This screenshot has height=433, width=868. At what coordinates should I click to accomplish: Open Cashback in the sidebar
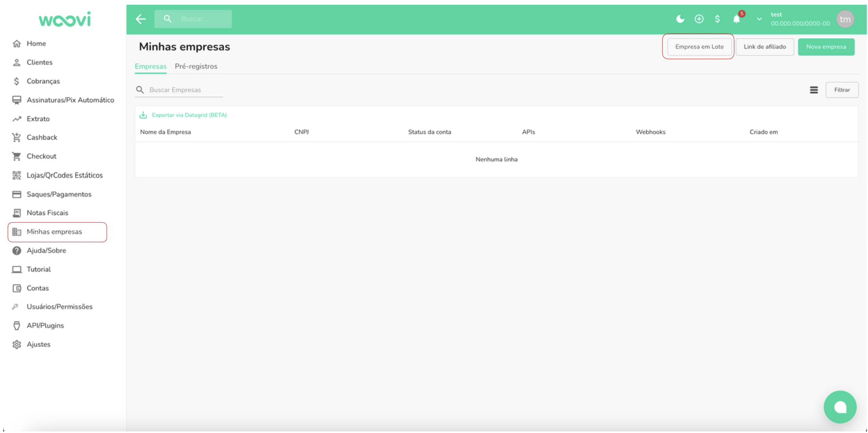pos(42,138)
